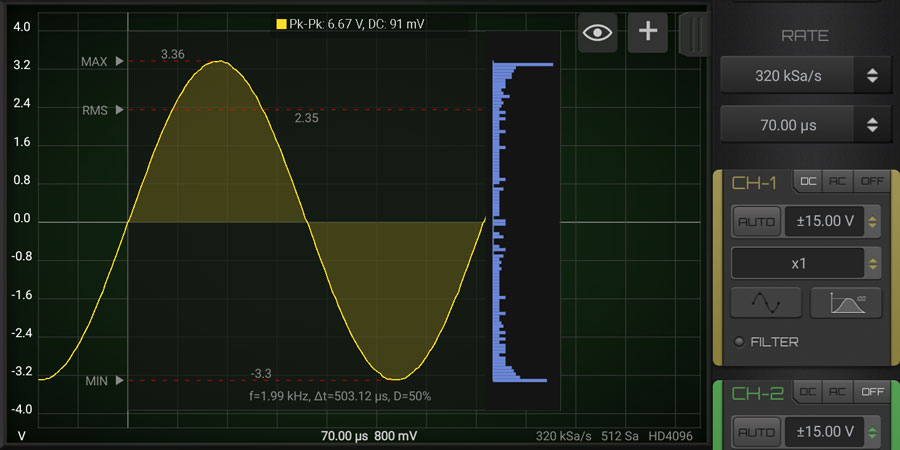Grab the side panel drag handle
Screen dimensions: 900x450
coord(691,32)
